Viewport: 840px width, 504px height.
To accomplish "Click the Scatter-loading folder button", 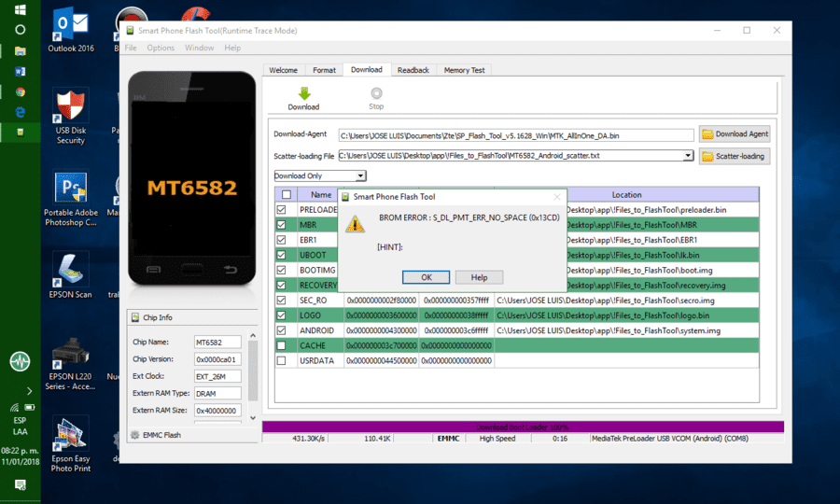I will 735,157.
